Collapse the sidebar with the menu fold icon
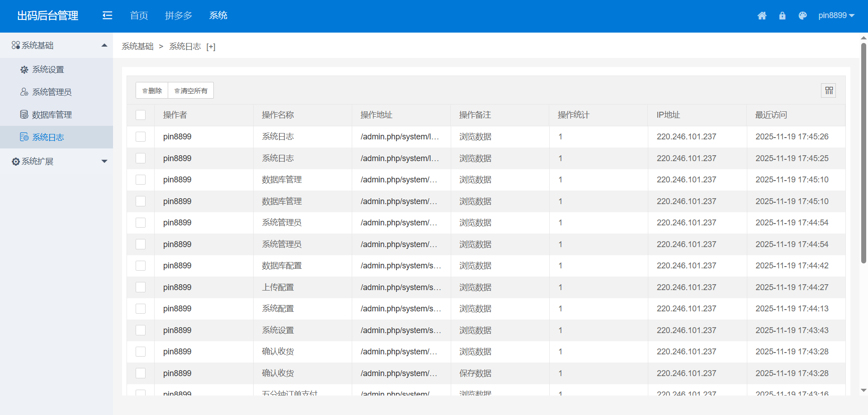868x415 pixels. [107, 16]
